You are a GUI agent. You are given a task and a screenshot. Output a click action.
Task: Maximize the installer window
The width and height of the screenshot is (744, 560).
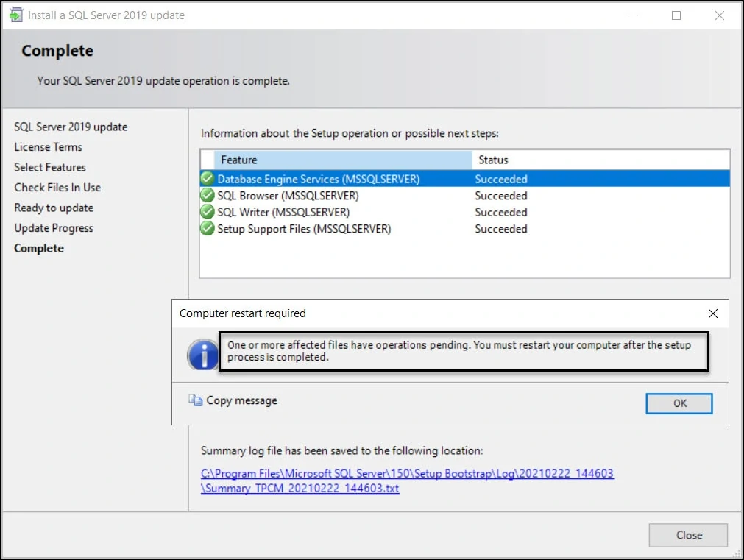(676, 15)
